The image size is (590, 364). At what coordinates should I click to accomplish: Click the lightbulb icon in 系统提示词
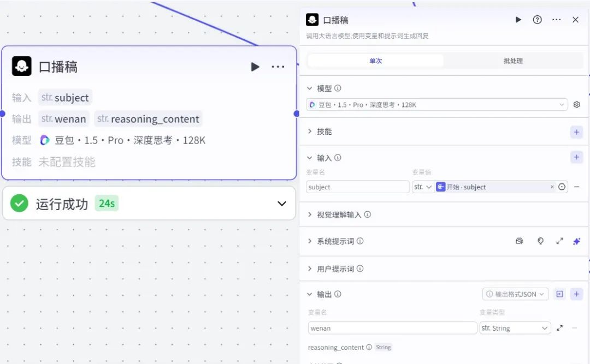click(540, 241)
